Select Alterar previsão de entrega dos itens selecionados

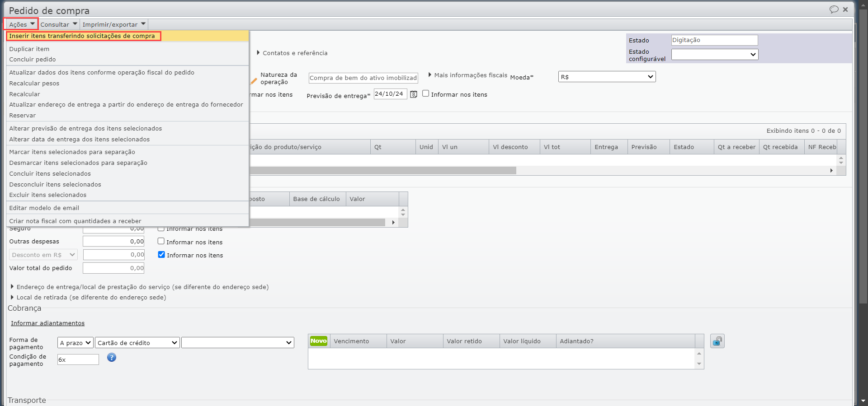click(127, 129)
